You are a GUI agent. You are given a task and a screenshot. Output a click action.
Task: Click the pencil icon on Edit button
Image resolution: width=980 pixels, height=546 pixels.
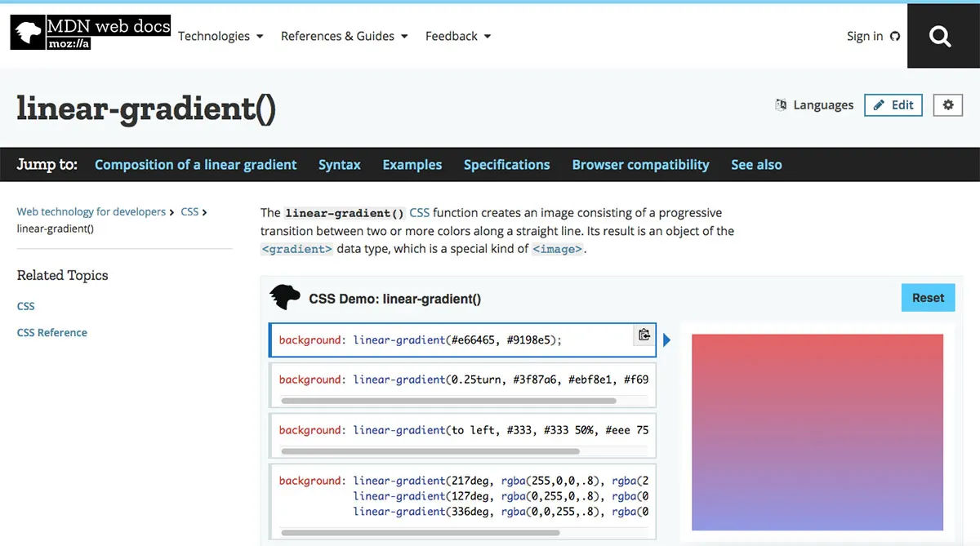(880, 104)
